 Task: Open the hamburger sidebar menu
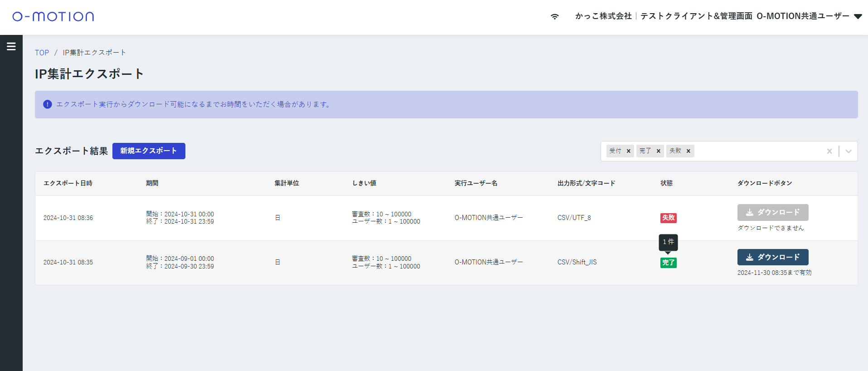point(11,46)
